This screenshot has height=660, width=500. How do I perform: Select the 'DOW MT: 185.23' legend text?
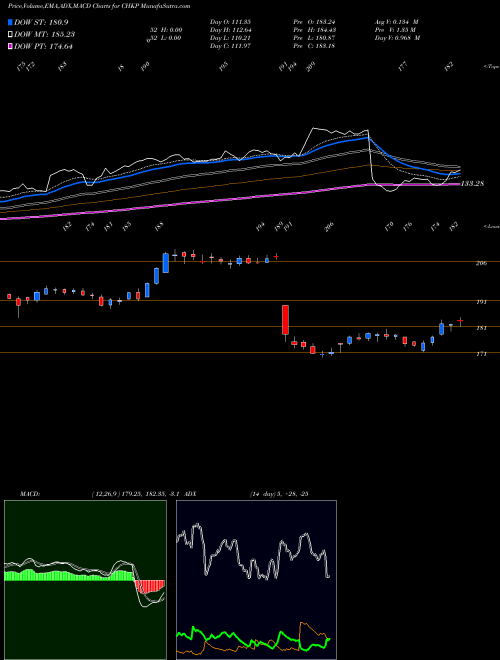[x=45, y=35]
